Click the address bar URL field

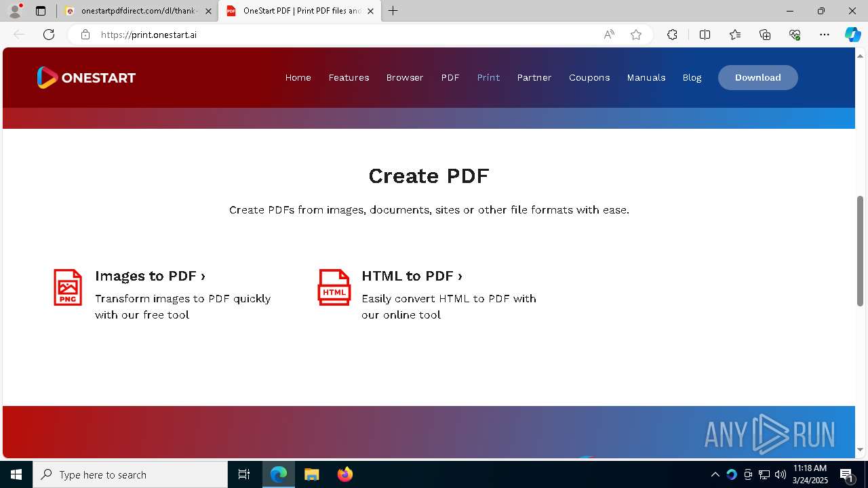pyautogui.click(x=346, y=35)
